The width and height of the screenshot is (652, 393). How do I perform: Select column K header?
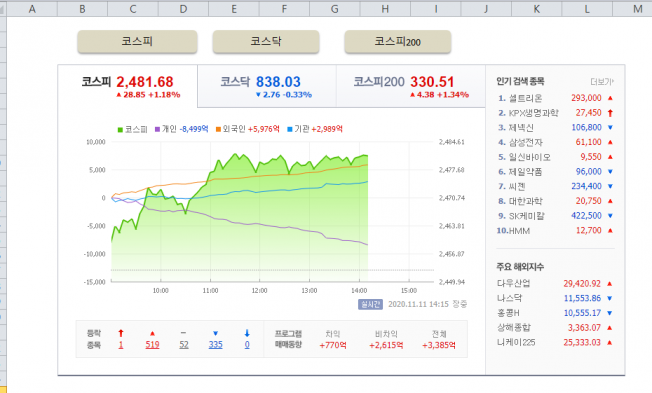pos(536,9)
